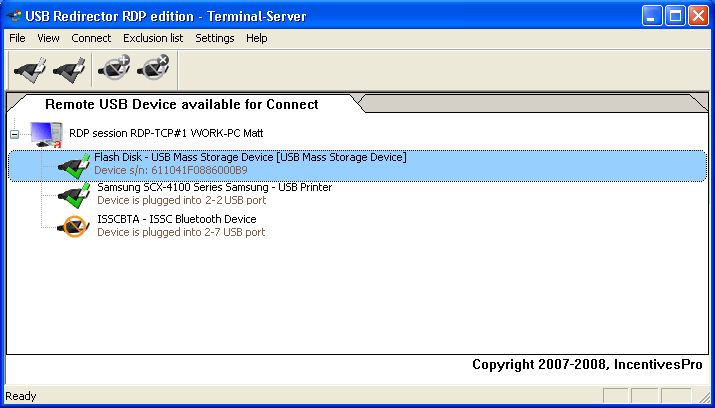
Task: Click the orange blocked icon beside ISSCBTA
Action: tap(73, 226)
